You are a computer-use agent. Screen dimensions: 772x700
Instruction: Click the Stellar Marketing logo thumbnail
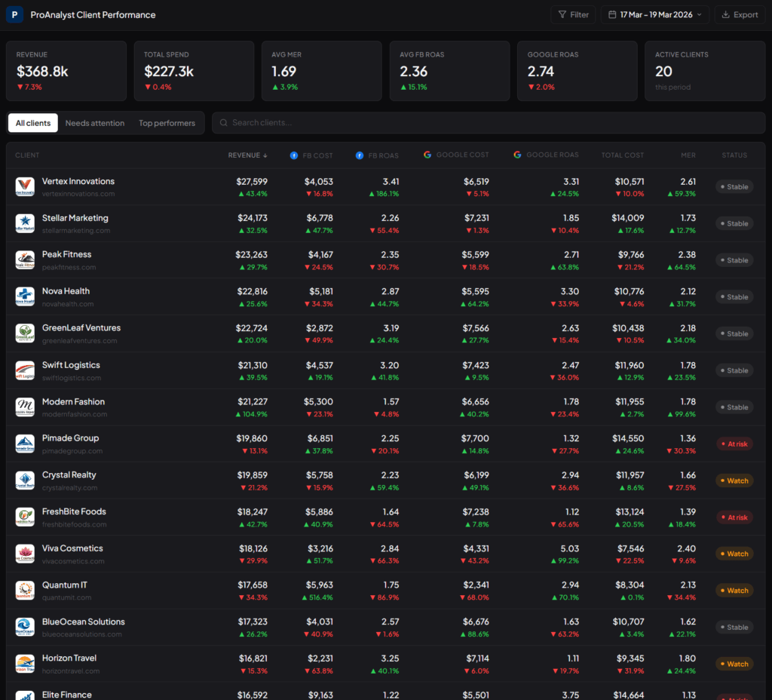pos(25,223)
